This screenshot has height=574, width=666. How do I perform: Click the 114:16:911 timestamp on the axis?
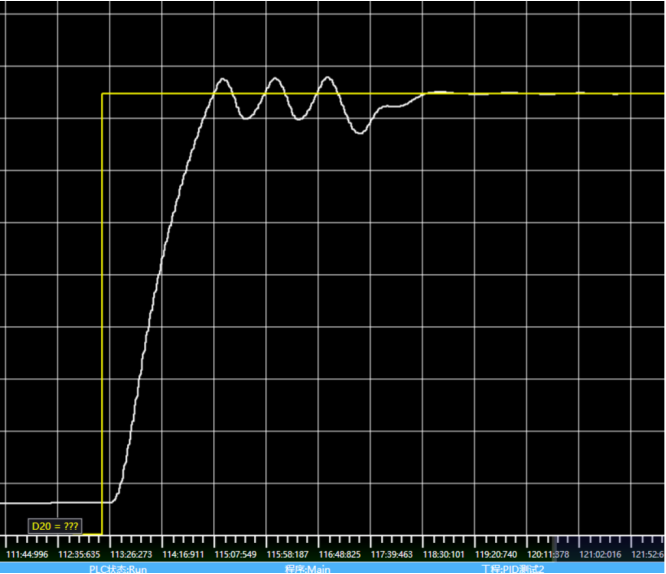(x=183, y=554)
